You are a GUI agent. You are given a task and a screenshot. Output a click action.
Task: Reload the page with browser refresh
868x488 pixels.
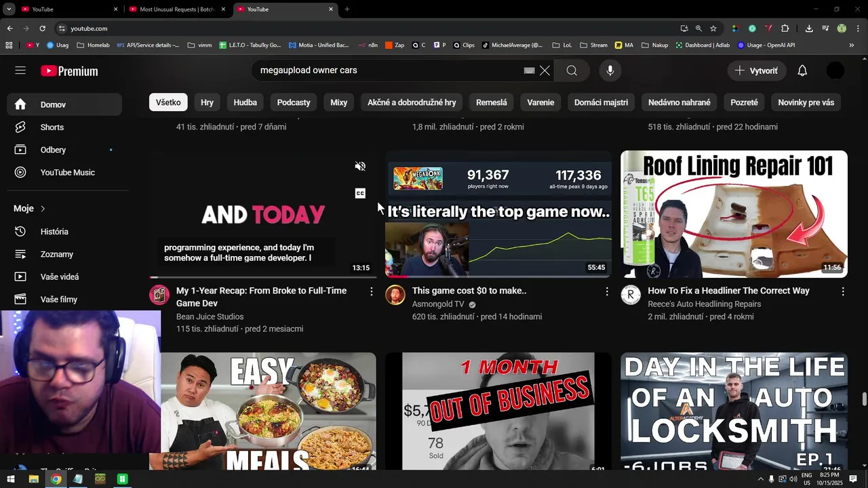42,28
